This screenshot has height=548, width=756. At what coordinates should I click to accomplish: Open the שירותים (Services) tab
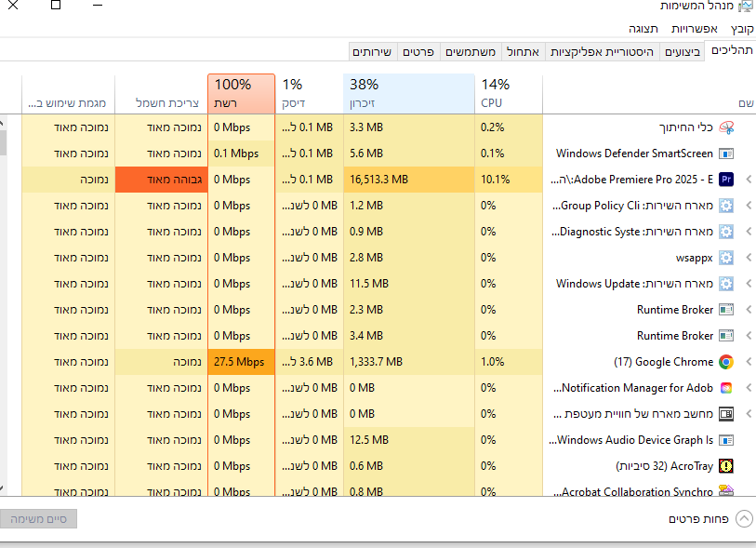click(373, 52)
